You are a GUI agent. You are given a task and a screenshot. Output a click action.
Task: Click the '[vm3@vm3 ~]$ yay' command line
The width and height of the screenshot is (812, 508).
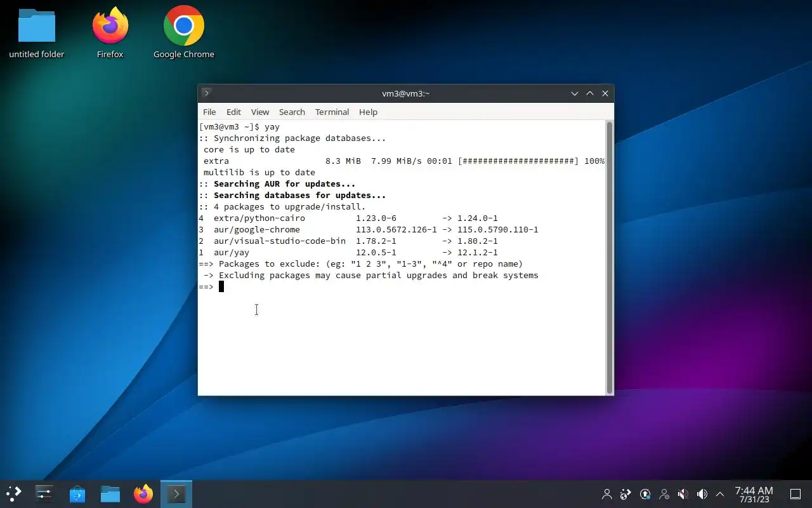coord(239,127)
